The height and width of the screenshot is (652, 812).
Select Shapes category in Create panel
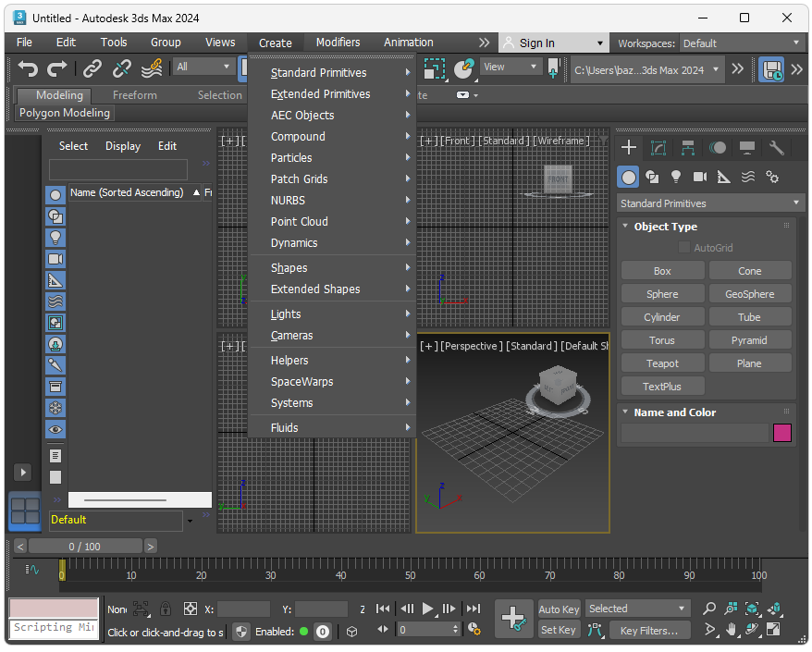pyautogui.click(x=652, y=178)
